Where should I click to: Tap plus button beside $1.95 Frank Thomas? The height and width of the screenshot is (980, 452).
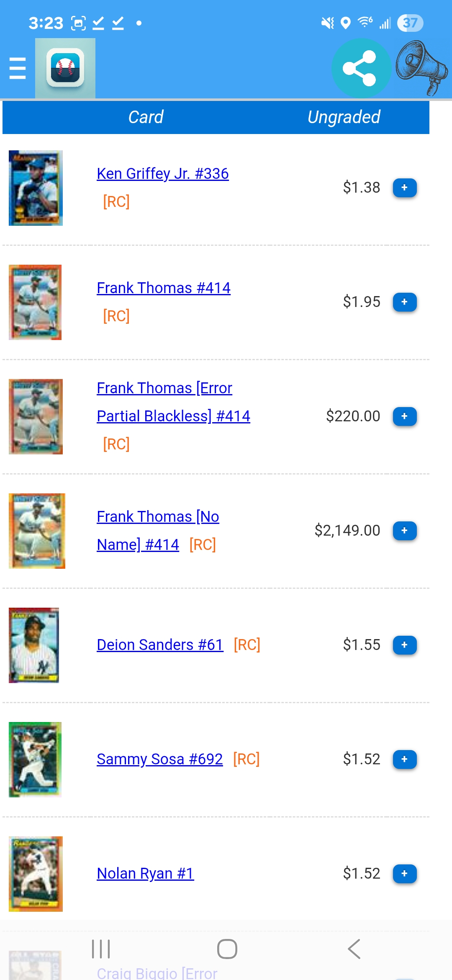tap(404, 302)
